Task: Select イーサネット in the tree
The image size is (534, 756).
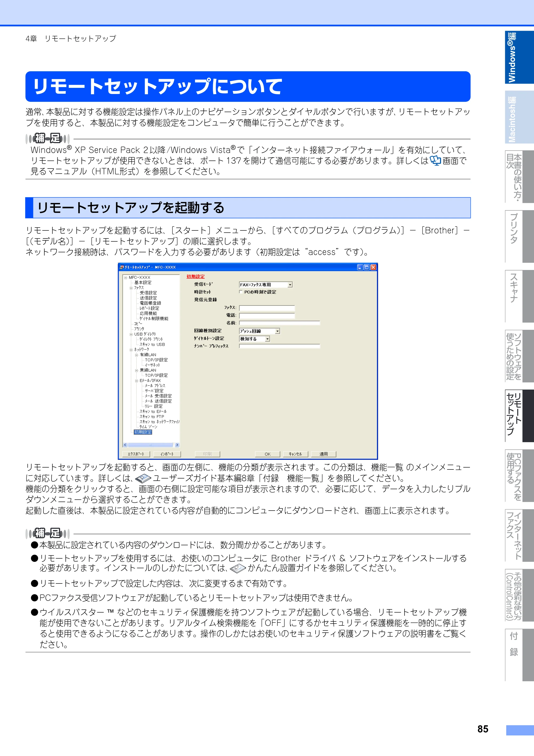Action: point(152,365)
